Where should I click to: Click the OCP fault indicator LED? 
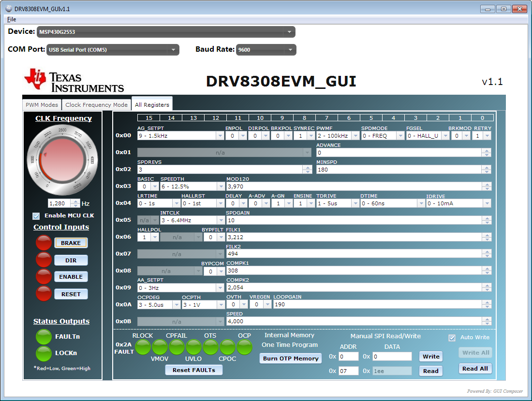244,347
